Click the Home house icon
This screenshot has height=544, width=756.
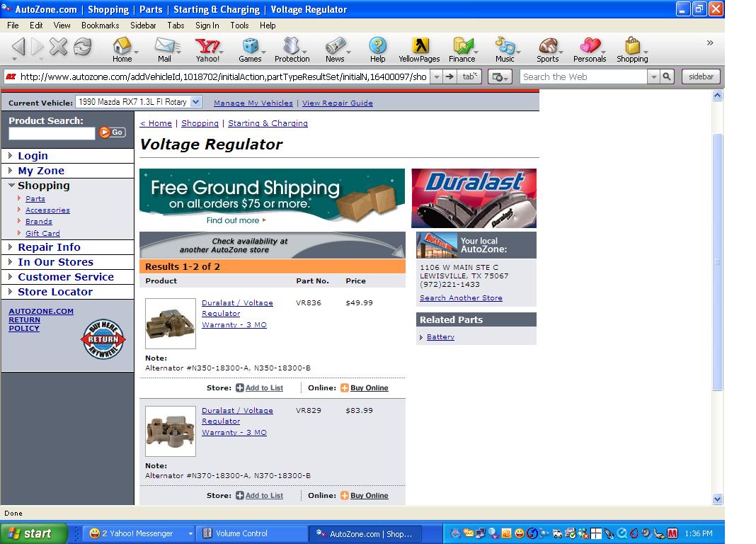point(122,47)
